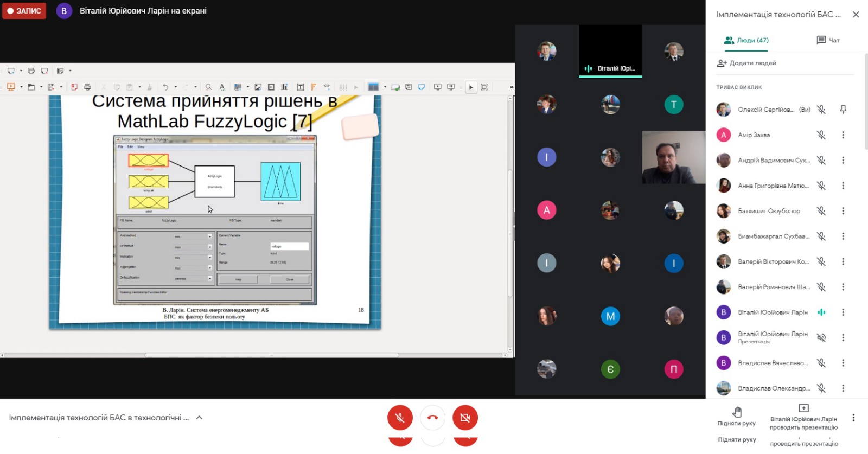
Task: Click the Duplicate Slide icon in Impress
Action: coord(31,71)
